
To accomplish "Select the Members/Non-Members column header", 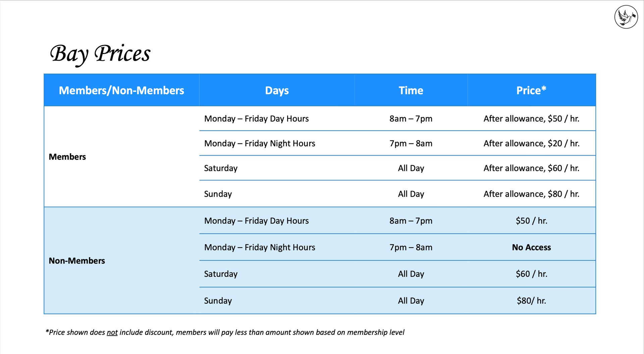I will pyautogui.click(x=121, y=90).
